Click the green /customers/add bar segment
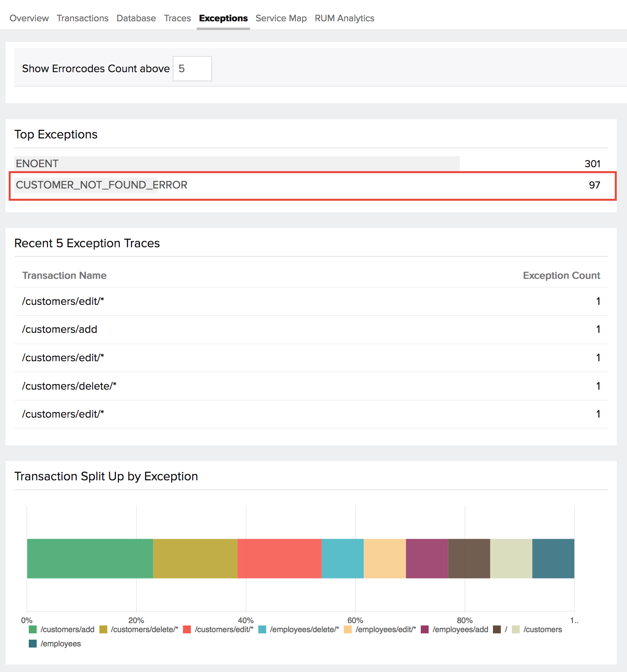The height and width of the screenshot is (672, 627). [x=90, y=558]
